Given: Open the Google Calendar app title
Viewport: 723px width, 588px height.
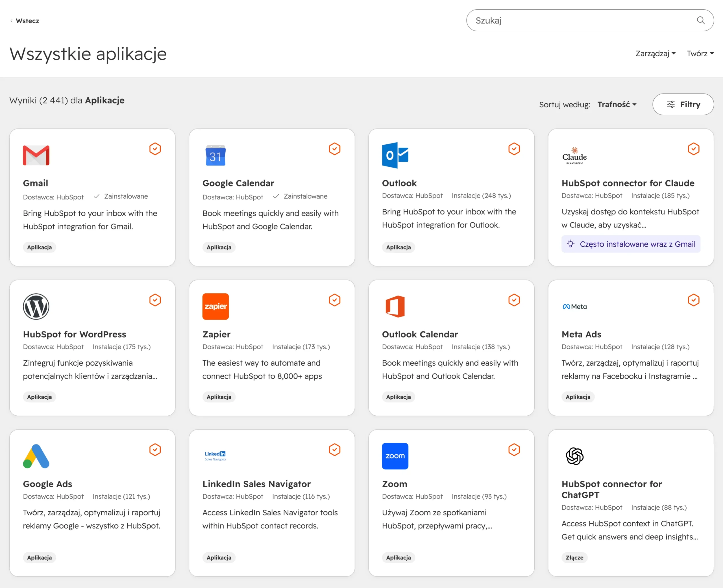Looking at the screenshot, I should tap(238, 183).
